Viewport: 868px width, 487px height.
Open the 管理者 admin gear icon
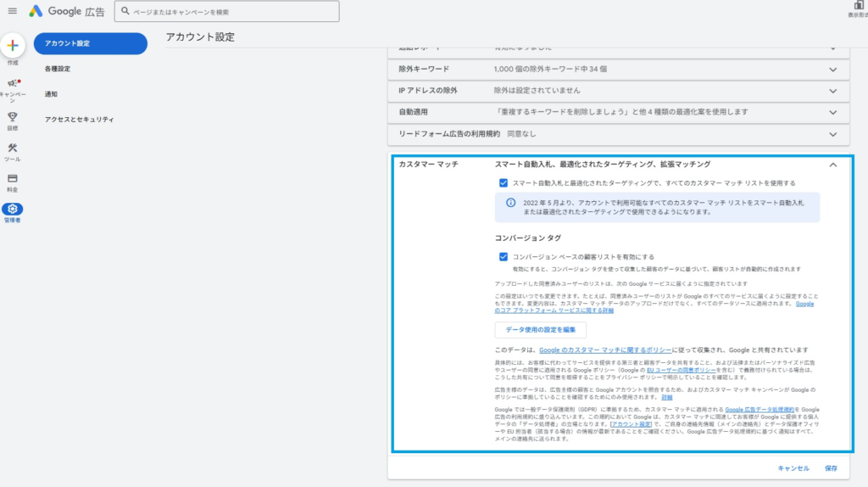[x=13, y=210]
